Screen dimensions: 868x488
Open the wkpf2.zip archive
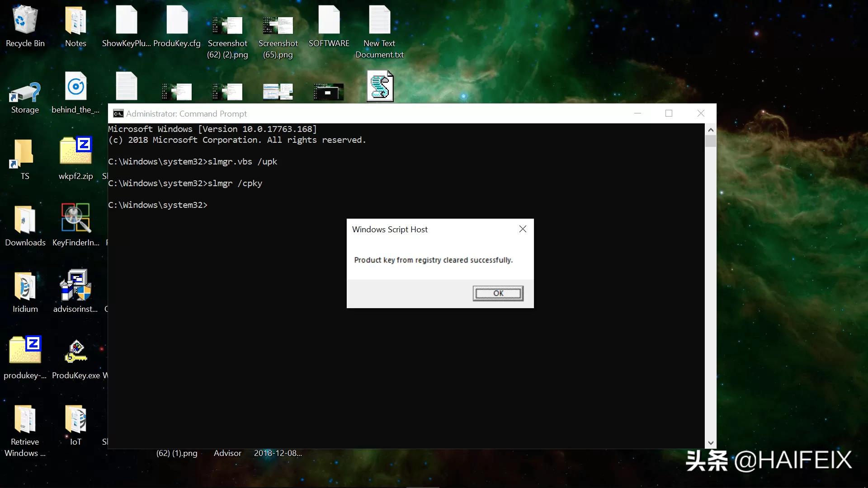pos(75,151)
